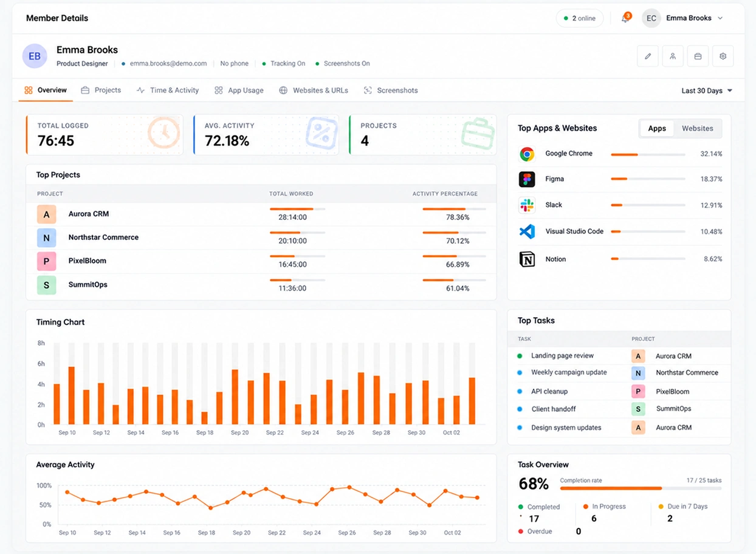Open the Projects tab
Image resolution: width=756 pixels, height=554 pixels.
click(x=101, y=90)
